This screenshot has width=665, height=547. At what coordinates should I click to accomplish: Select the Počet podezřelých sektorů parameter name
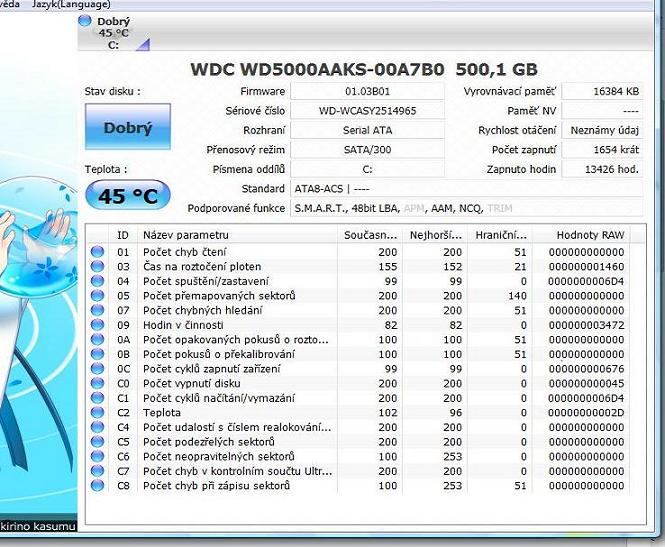click(x=209, y=442)
